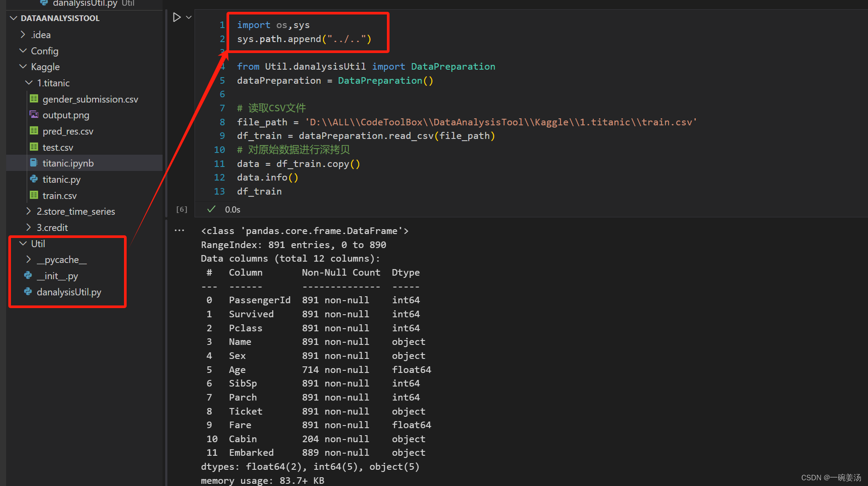Select pred_res.csv in the explorer
The image size is (868, 486).
tap(68, 131)
